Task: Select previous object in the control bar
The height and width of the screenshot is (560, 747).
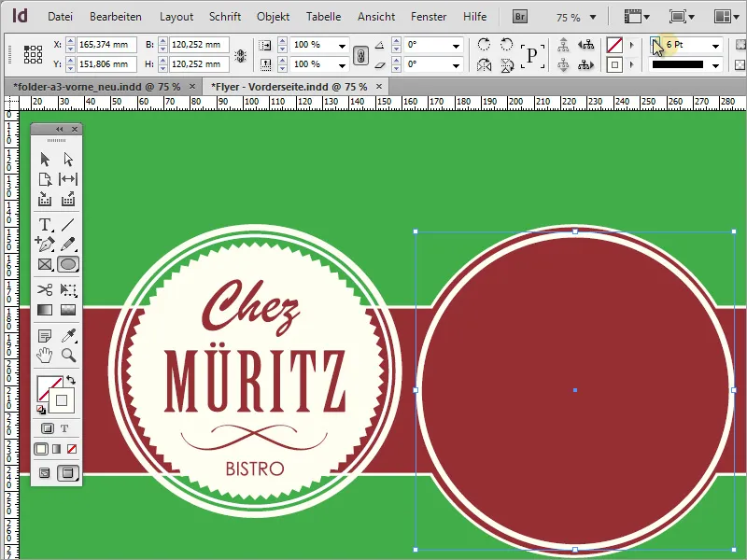Action: pyautogui.click(x=586, y=45)
